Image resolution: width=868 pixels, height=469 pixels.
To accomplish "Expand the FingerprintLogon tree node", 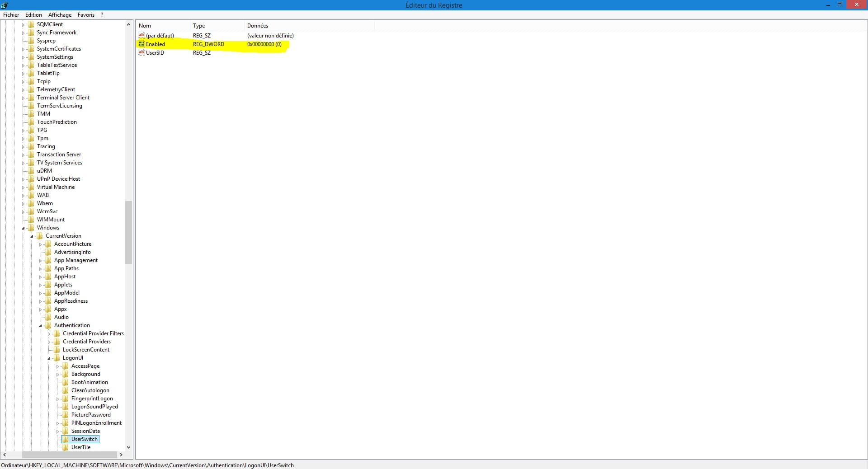I will pos(57,399).
